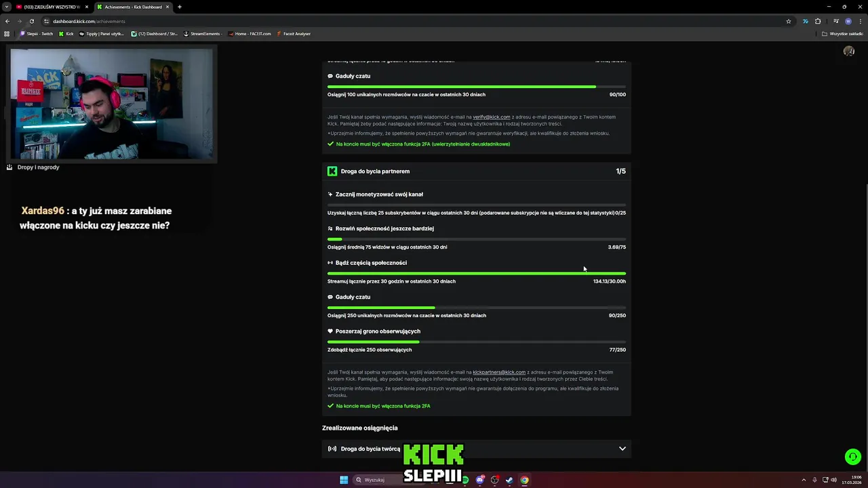The width and height of the screenshot is (868, 488).
Task: Click the Poszerzaj grono obserwujących heading
Action: coord(378,331)
